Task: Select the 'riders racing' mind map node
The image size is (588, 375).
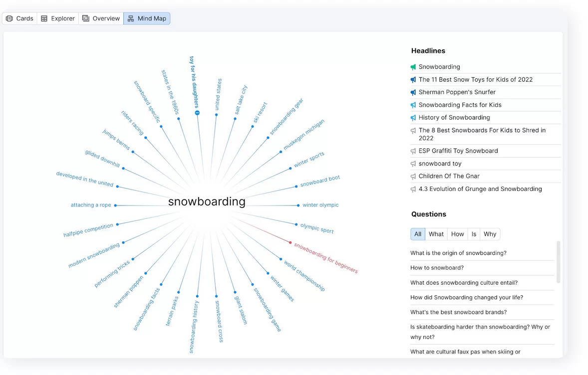Action: click(x=132, y=123)
